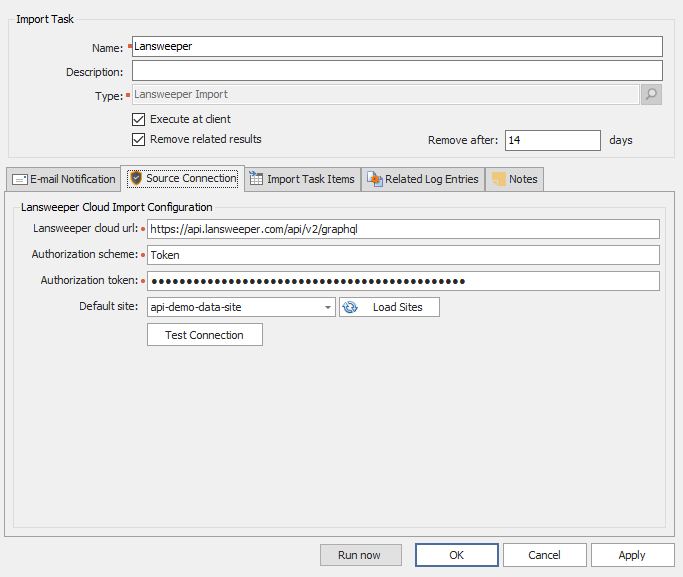Select the Source Connection tab
The image size is (683, 577).
pos(183,178)
